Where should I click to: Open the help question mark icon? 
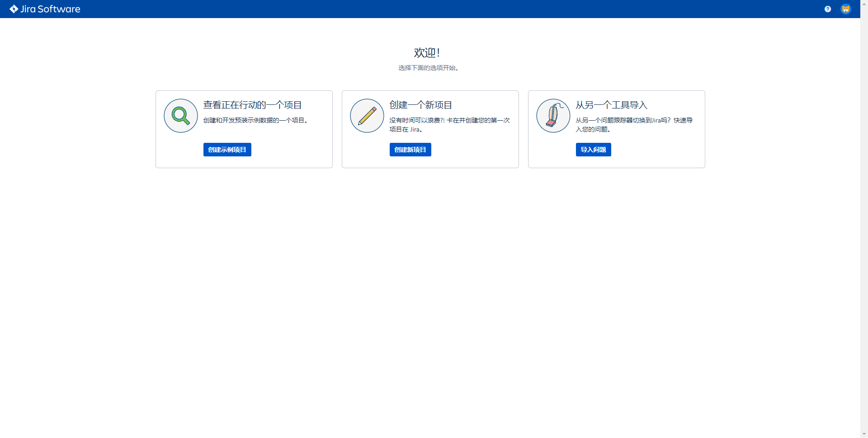coord(828,9)
